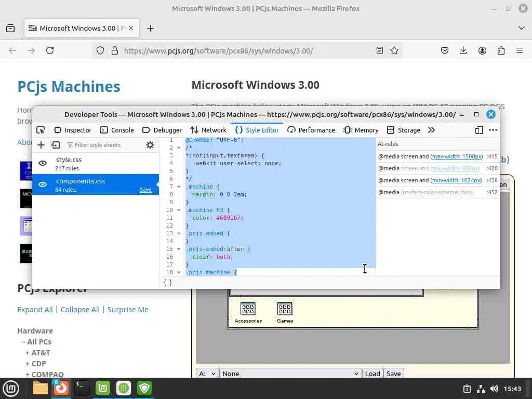Click the #6091b7 color value
This screenshot has width=532, height=399.
click(x=229, y=218)
